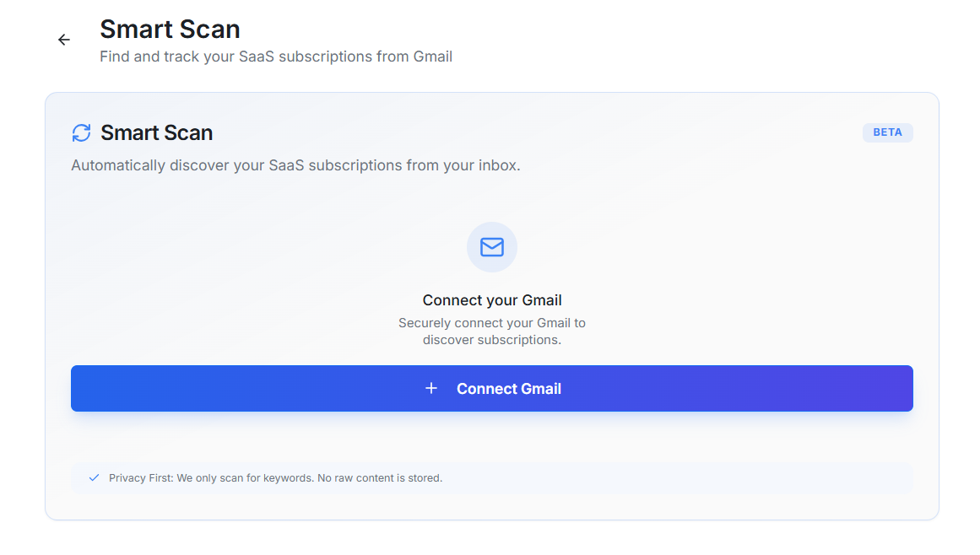Click the back arrow icon
This screenshot has height=555, width=980.
(64, 40)
